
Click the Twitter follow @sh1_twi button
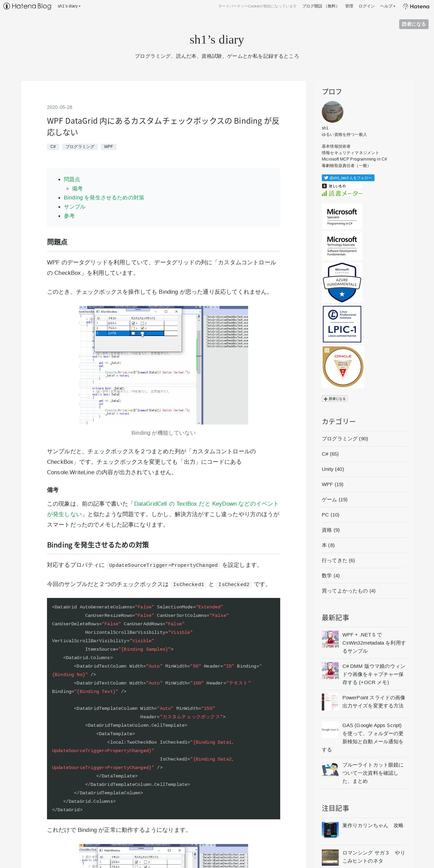coord(348,178)
